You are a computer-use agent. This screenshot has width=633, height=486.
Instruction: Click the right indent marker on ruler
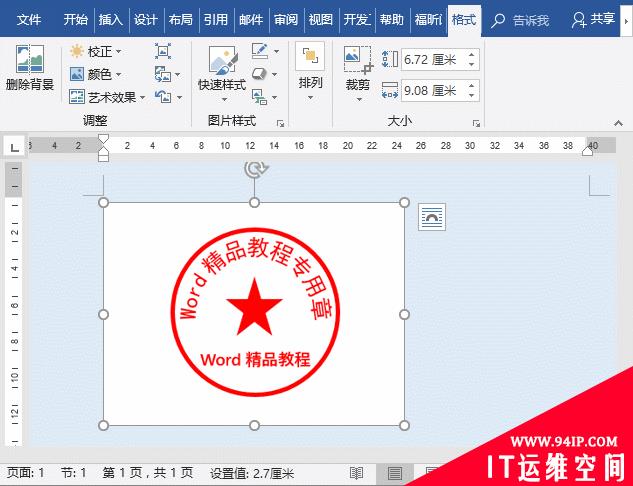tap(587, 151)
